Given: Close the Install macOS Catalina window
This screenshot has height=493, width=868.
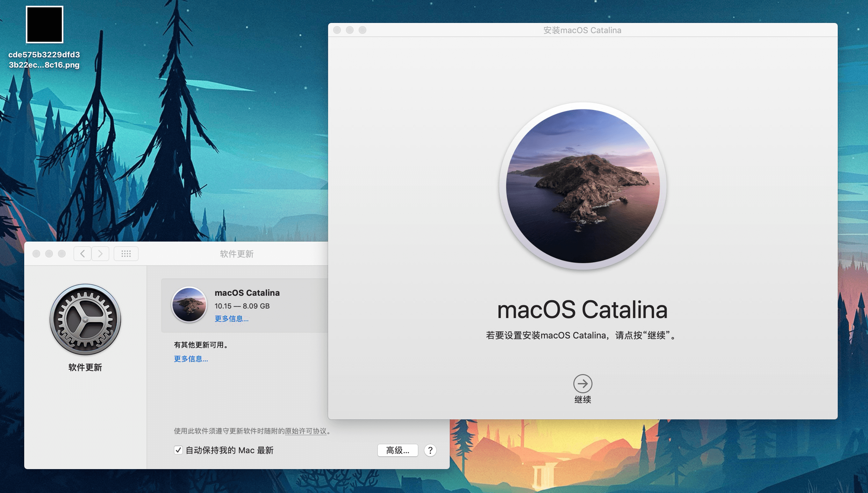Looking at the screenshot, I should [337, 30].
